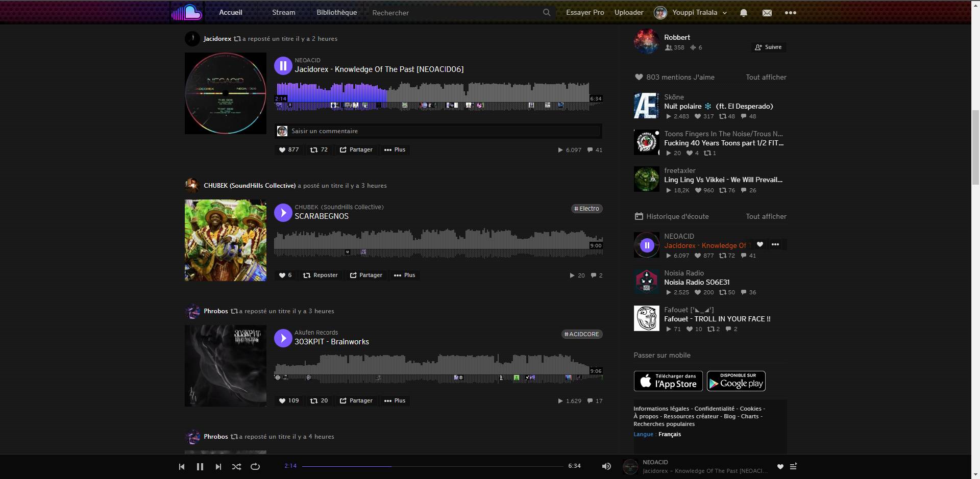The width and height of the screenshot is (980, 479).
Task: Play the SCARABEGNOS track
Action: pos(283,212)
